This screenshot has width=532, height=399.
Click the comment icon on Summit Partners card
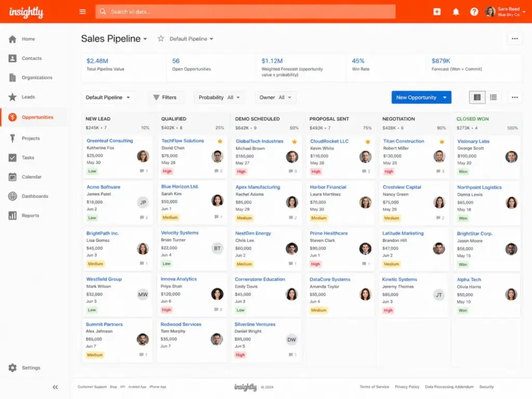pos(141,354)
